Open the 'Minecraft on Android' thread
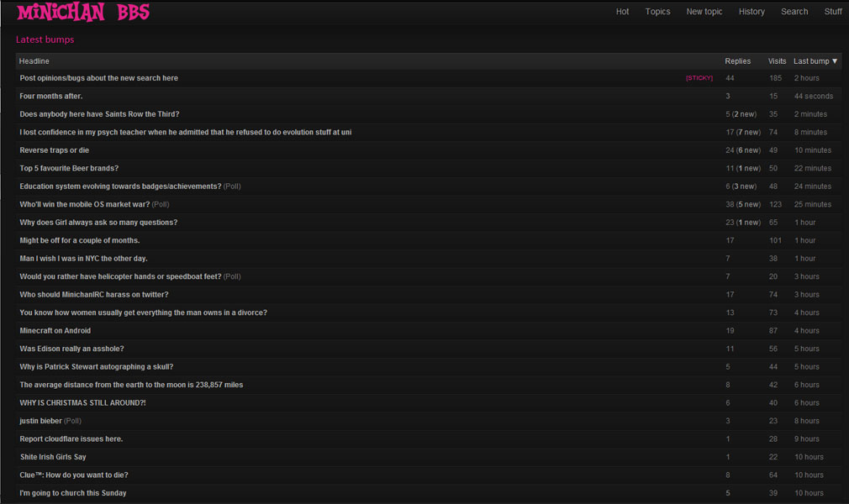The width and height of the screenshot is (849, 504). pyautogui.click(x=55, y=331)
